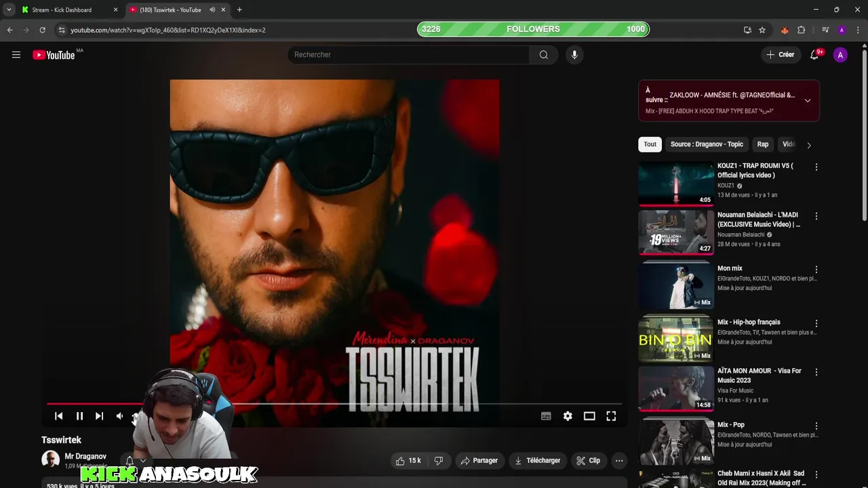Screen dimensions: 868x488
Task: Like the video with 15 k likes
Action: 408,461
